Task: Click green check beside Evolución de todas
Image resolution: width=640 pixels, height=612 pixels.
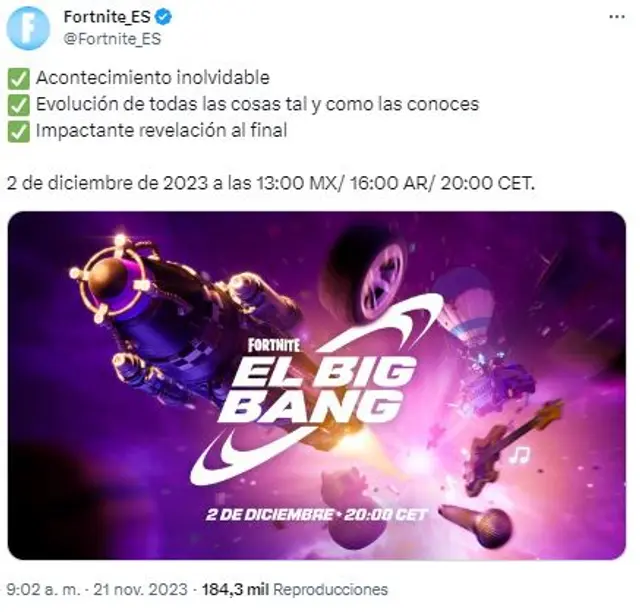Action: point(18,105)
